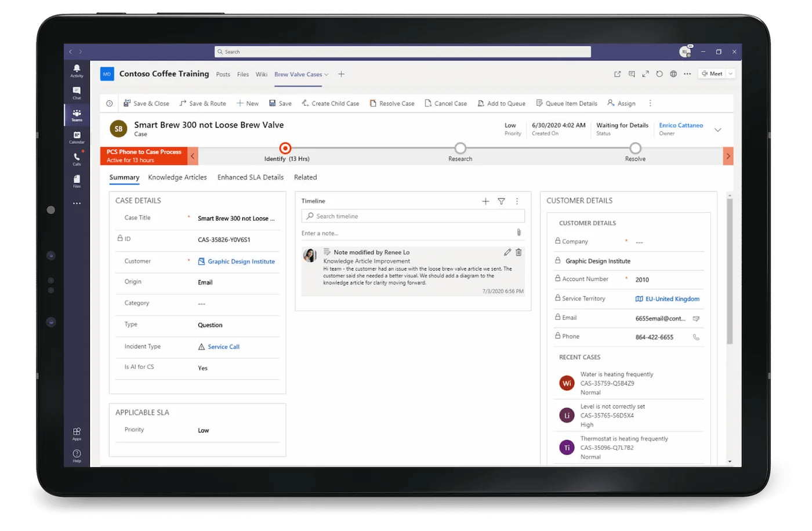The width and height of the screenshot is (812, 531).
Task: Open the timeline filter
Action: click(501, 201)
